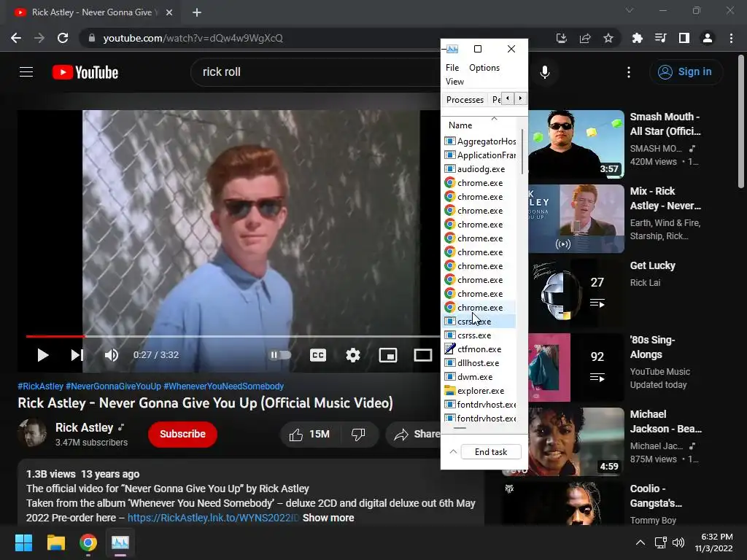Share this page icon in Chrome
Screen dimensions: 747x560
[585, 38]
